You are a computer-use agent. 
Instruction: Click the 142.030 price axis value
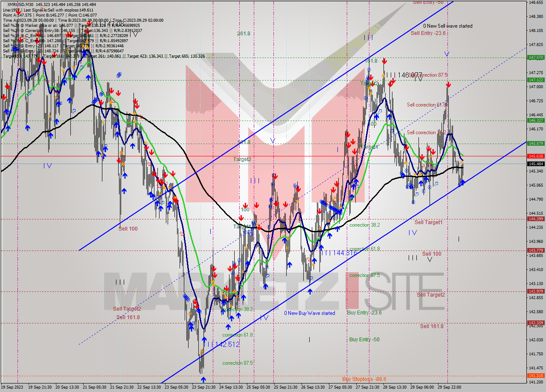[x=536, y=340]
